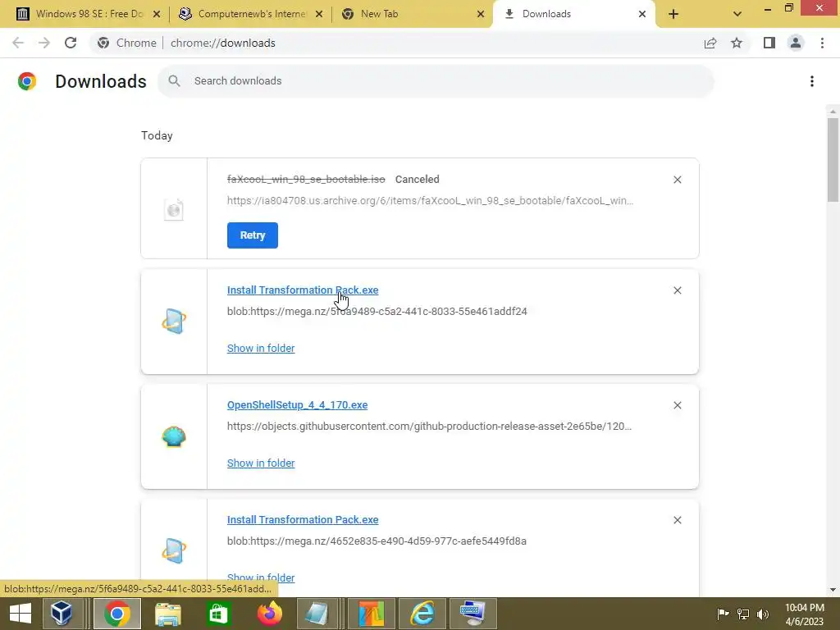This screenshot has height=630, width=840.
Task: Open the last Install Transformation Pack.exe link
Action: tap(303, 519)
